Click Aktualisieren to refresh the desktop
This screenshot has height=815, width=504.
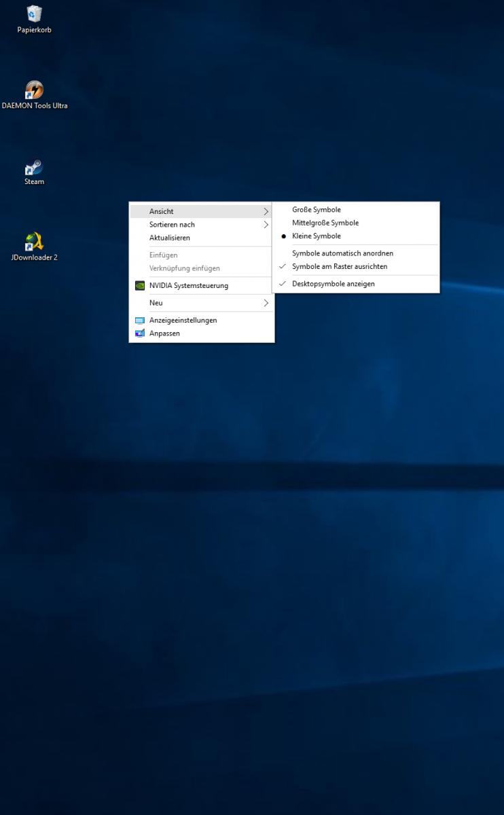click(x=202, y=238)
